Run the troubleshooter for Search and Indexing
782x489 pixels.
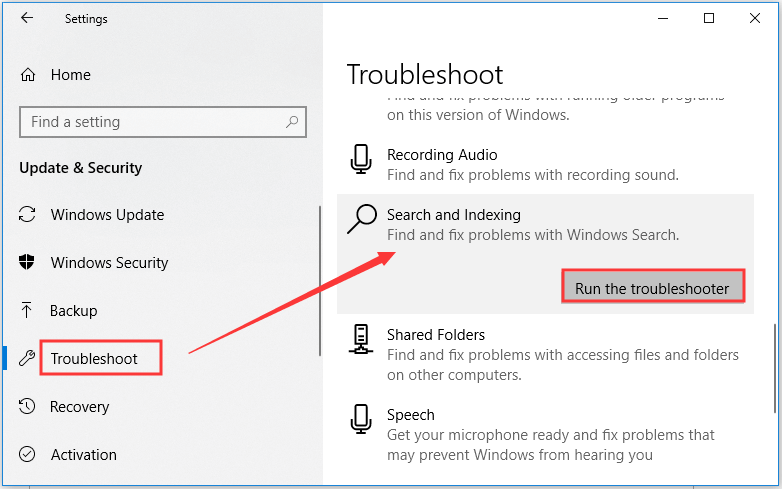[652, 288]
